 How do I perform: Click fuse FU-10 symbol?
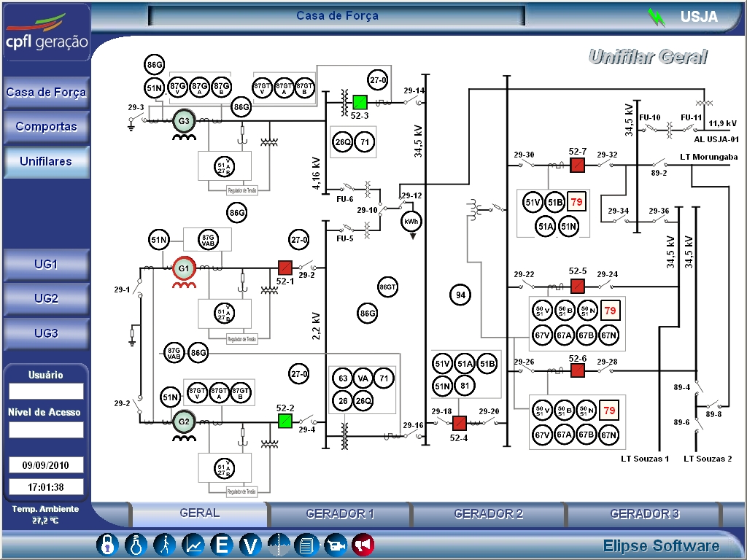point(651,128)
